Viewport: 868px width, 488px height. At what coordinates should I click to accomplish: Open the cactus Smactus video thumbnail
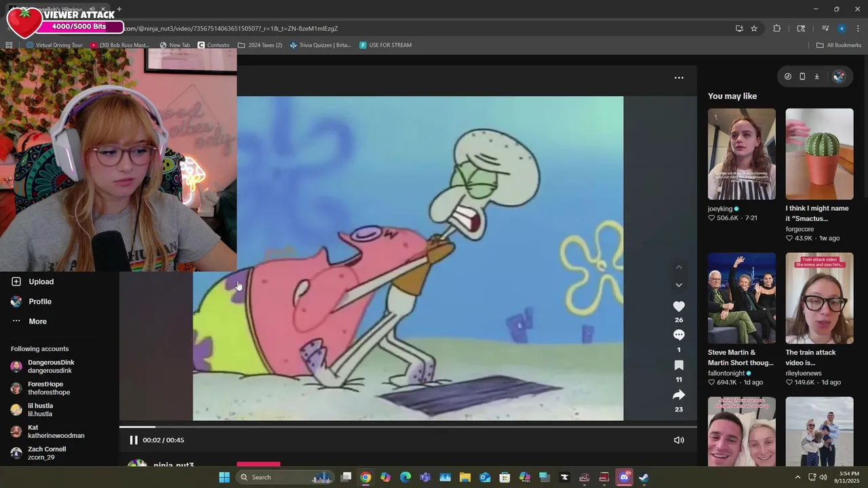[x=819, y=154]
